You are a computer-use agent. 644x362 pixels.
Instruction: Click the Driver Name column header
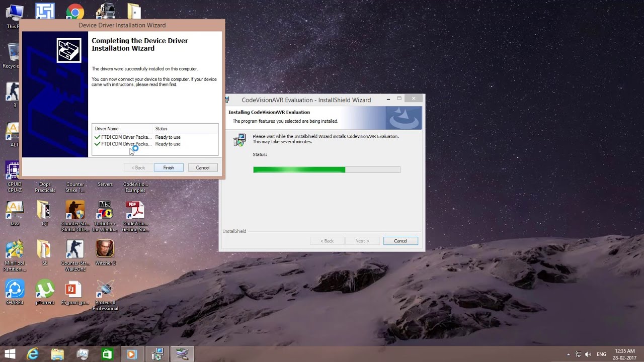pos(107,129)
